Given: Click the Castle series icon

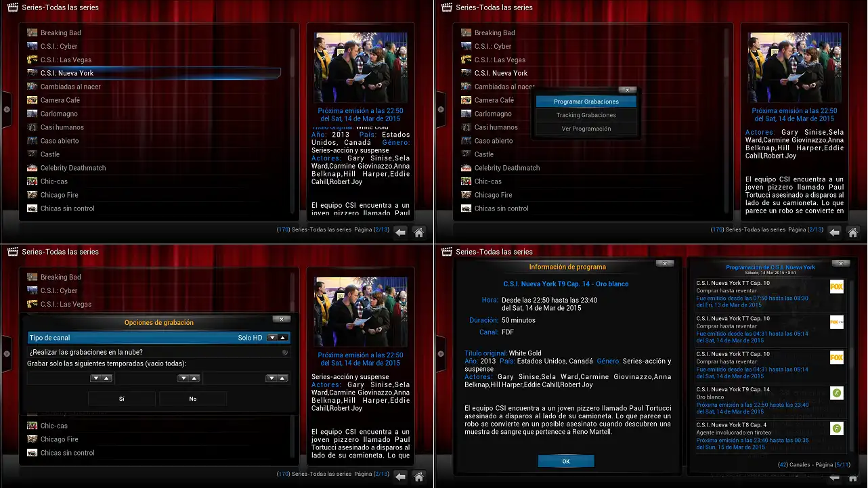Looking at the screenshot, I should pyautogui.click(x=32, y=154).
